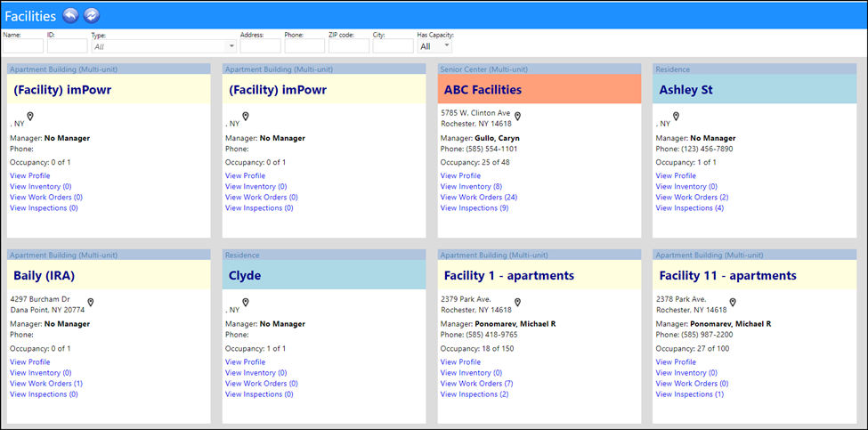This screenshot has height=430, width=868.
Task: Open the Has Capacity dropdown
Action: click(x=434, y=46)
